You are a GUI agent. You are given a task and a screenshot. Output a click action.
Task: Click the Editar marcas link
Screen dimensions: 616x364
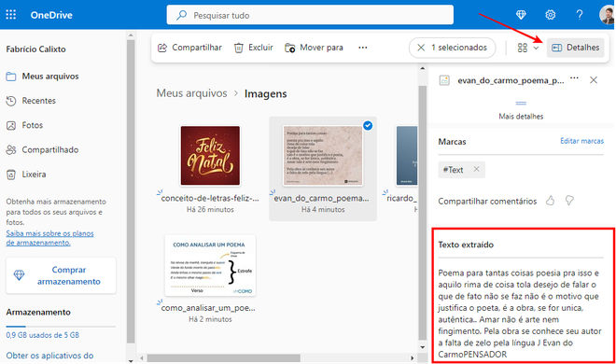[x=581, y=141]
